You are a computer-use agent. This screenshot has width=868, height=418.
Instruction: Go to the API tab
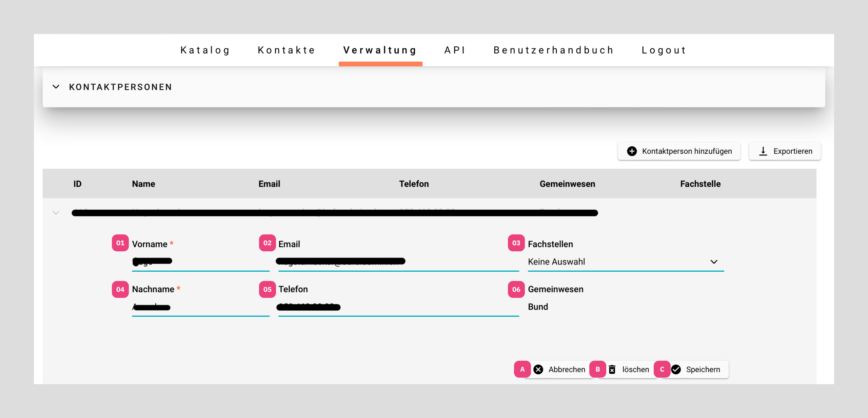coord(455,50)
